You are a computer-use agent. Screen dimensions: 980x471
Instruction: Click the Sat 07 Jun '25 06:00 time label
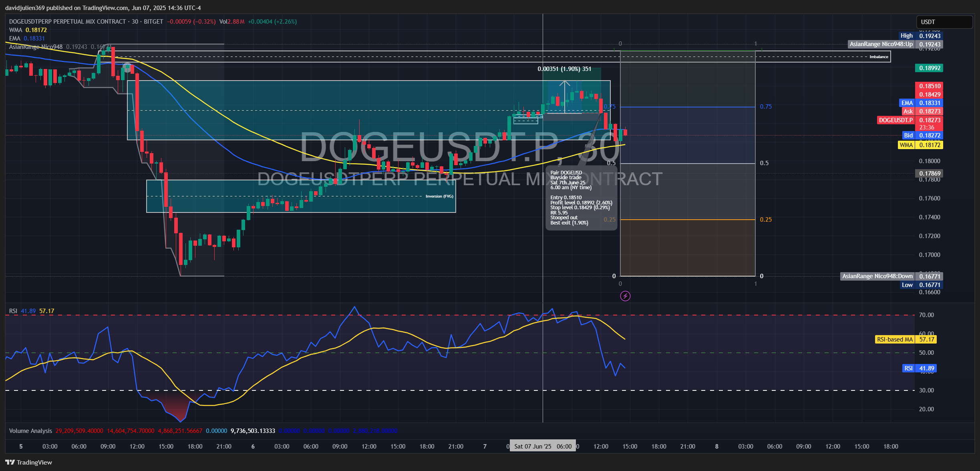543,446
